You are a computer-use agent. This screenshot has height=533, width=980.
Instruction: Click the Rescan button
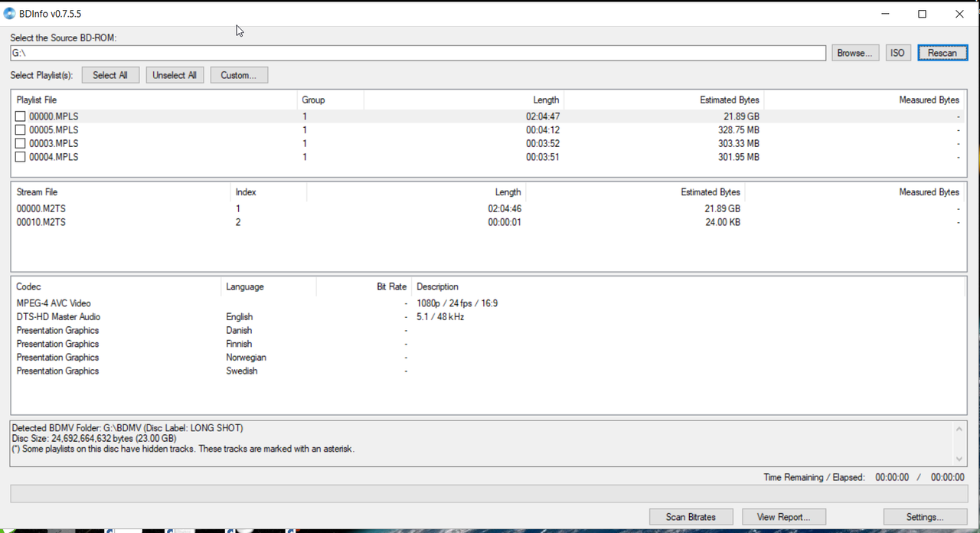[x=942, y=53]
